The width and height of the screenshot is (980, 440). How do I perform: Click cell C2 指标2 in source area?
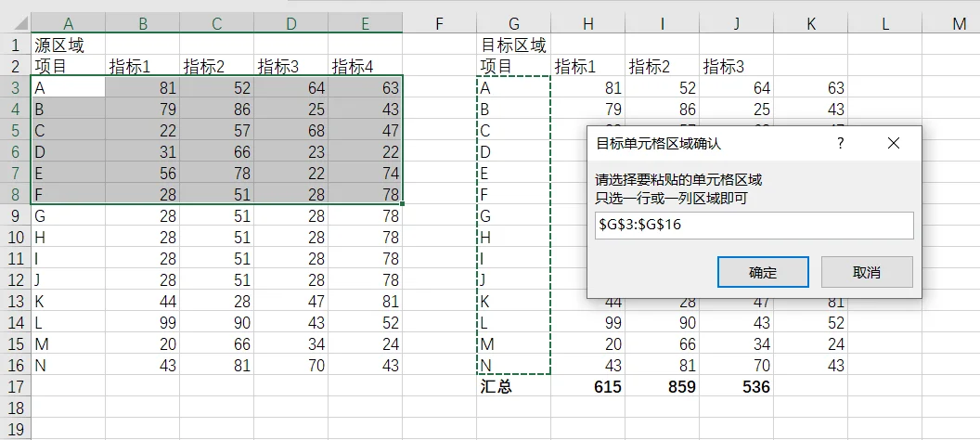pyautogui.click(x=217, y=66)
